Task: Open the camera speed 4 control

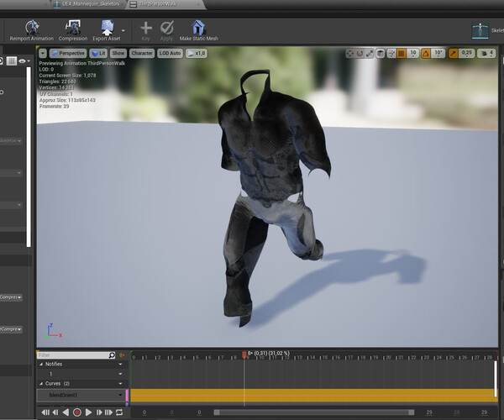Action: tap(486, 54)
